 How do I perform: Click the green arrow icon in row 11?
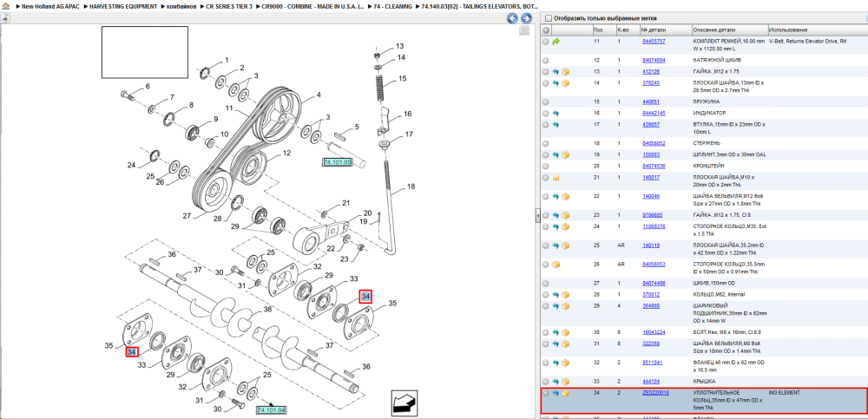tap(556, 42)
